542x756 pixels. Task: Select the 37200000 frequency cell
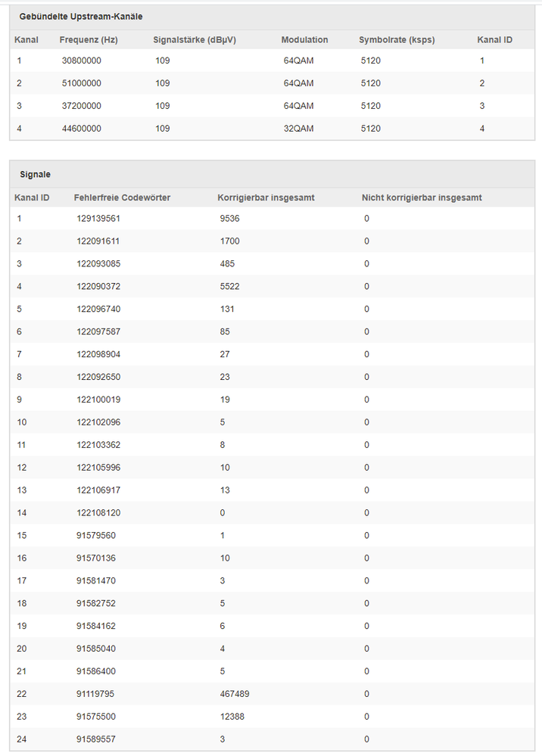[x=83, y=106]
